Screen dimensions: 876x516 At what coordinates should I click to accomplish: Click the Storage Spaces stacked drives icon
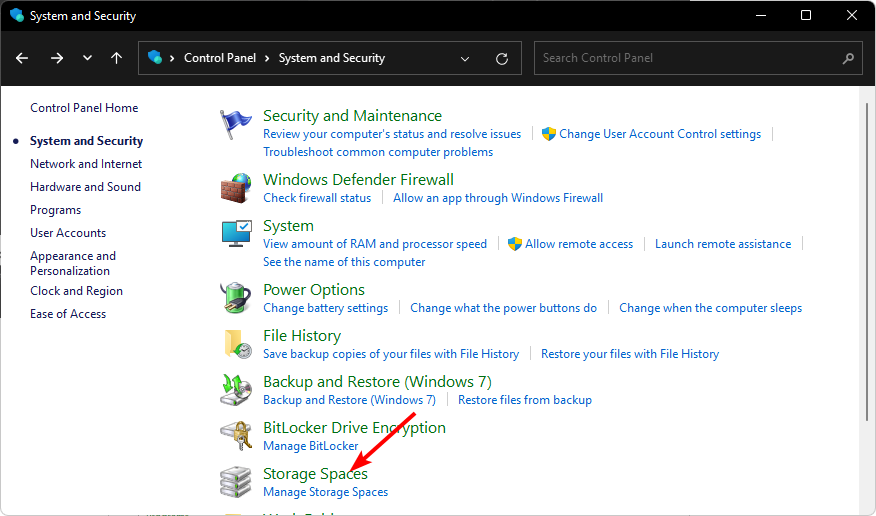(236, 481)
